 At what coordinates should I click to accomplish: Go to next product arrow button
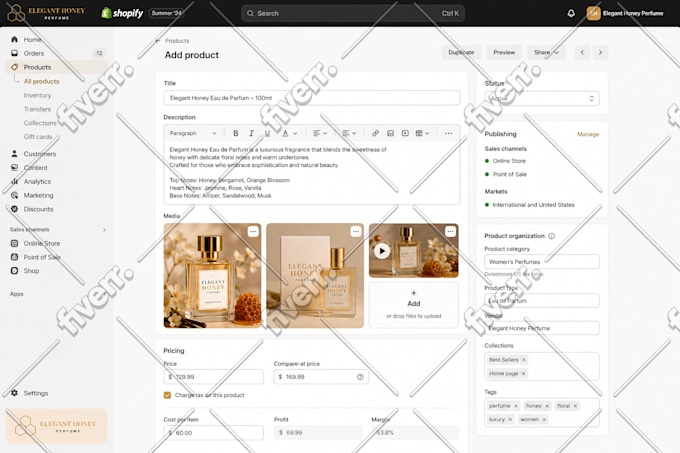[x=600, y=52]
